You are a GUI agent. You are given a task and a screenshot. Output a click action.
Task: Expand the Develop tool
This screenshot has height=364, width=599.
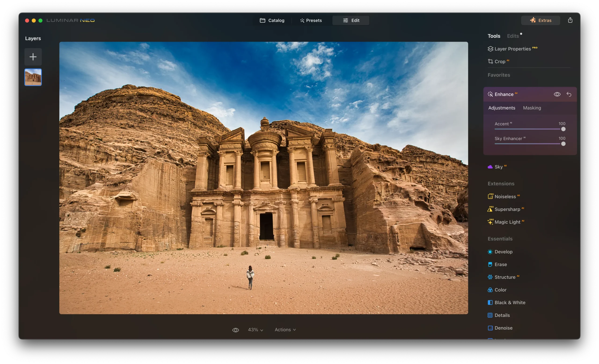(x=503, y=252)
